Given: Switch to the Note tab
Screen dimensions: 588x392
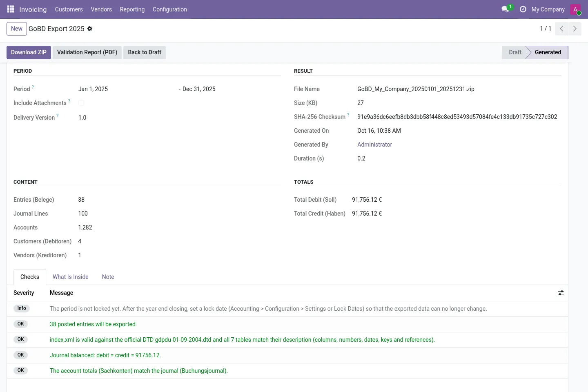Looking at the screenshot, I should (x=108, y=277).
